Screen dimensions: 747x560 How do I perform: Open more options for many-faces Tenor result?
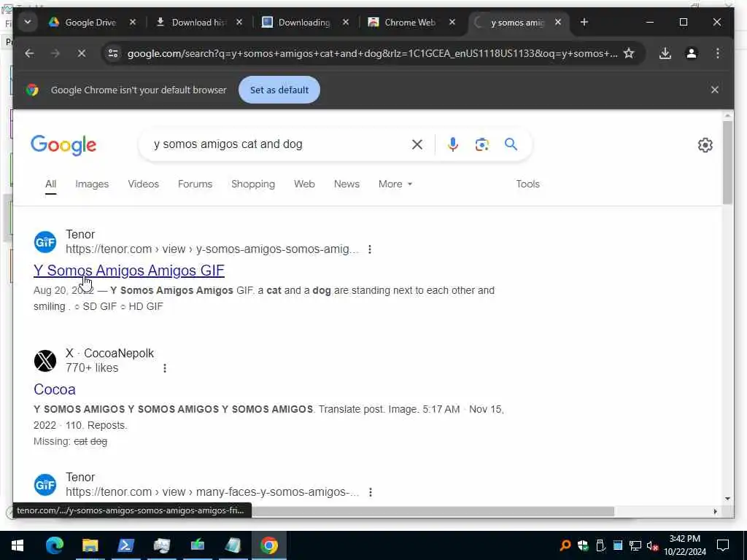[370, 492]
